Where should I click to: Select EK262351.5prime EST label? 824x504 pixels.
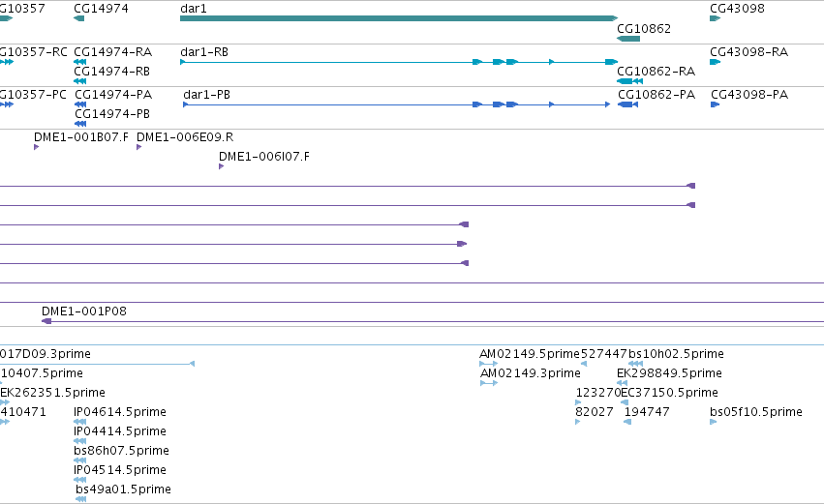[52, 393]
